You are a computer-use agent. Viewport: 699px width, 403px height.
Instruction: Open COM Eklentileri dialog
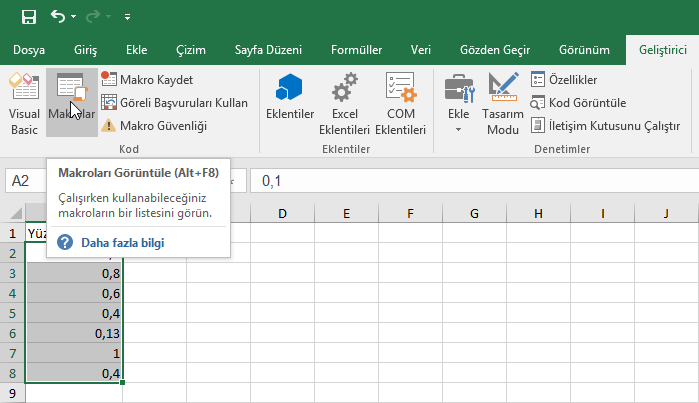[x=400, y=103]
